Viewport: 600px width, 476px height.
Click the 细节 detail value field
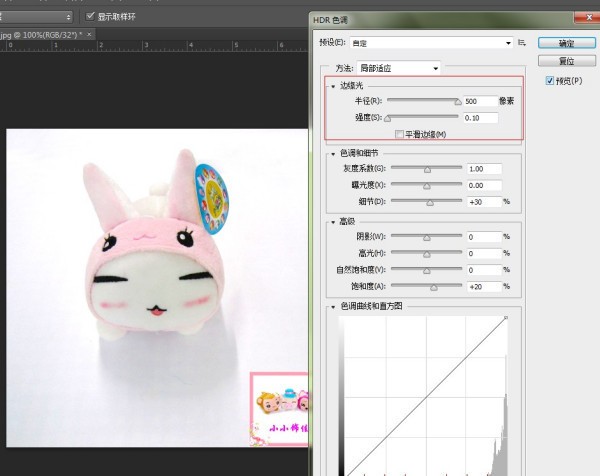pyautogui.click(x=482, y=201)
